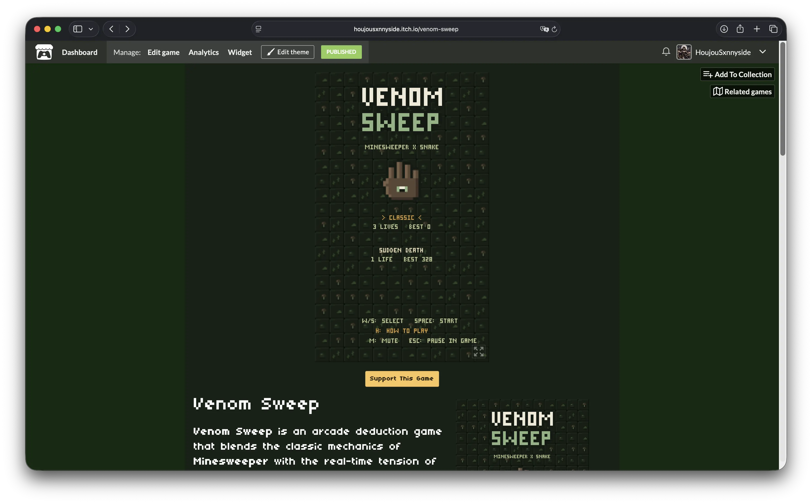Reload the current page
Viewport: 812px width, 504px height.
(x=554, y=29)
